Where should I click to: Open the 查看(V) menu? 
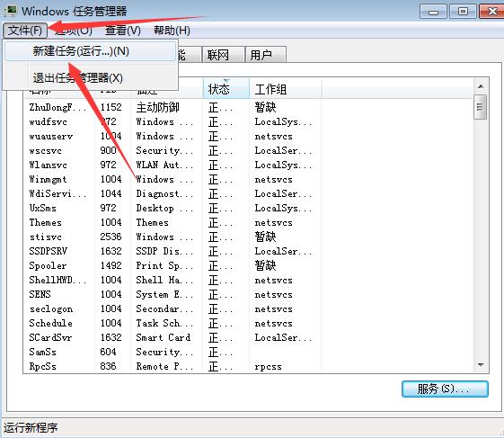[123, 31]
